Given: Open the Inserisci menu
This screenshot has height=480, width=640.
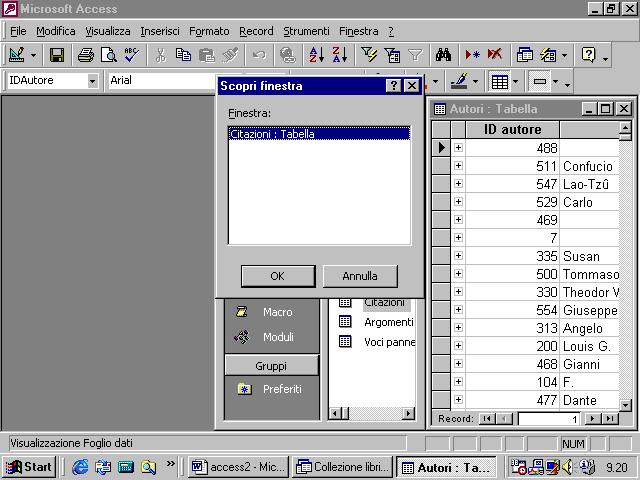Looking at the screenshot, I should pyautogui.click(x=160, y=31).
